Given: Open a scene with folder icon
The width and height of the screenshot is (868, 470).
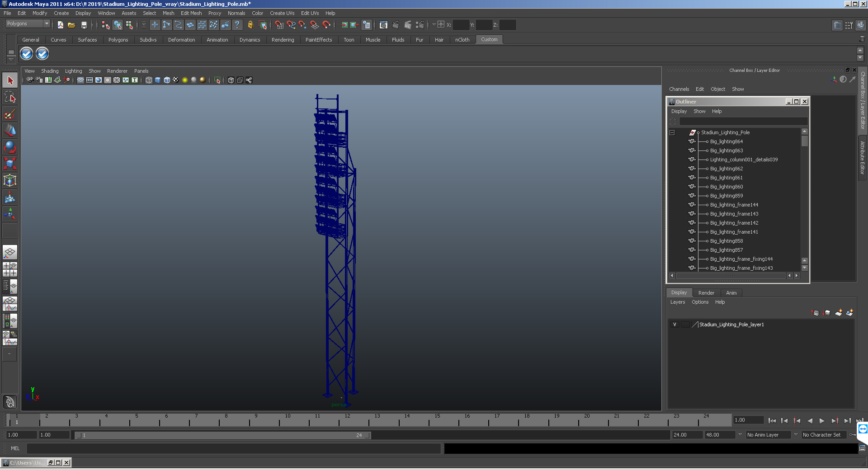Looking at the screenshot, I should coord(71,25).
